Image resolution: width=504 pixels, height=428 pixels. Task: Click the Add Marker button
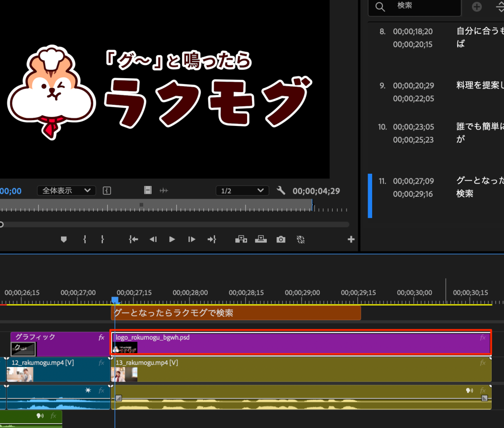pyautogui.click(x=63, y=240)
